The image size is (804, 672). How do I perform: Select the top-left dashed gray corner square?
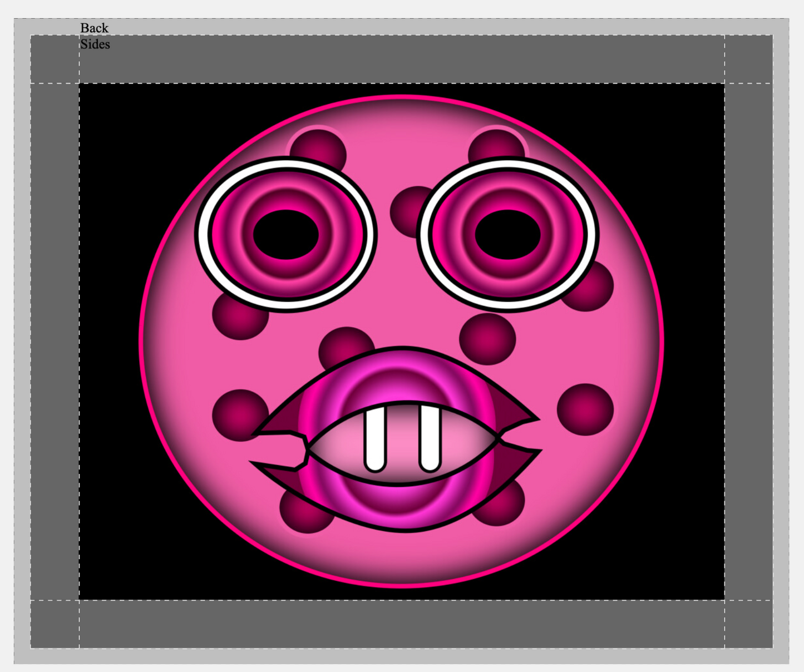(x=55, y=59)
